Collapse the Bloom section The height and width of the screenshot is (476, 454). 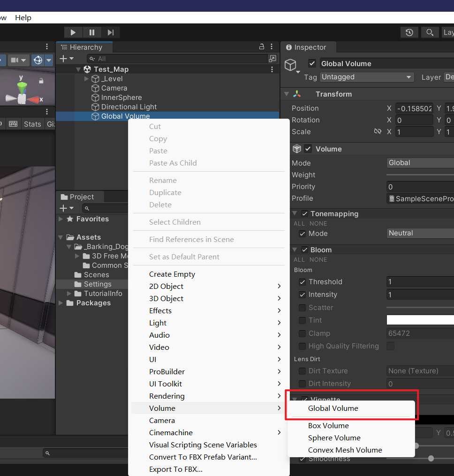(295, 249)
